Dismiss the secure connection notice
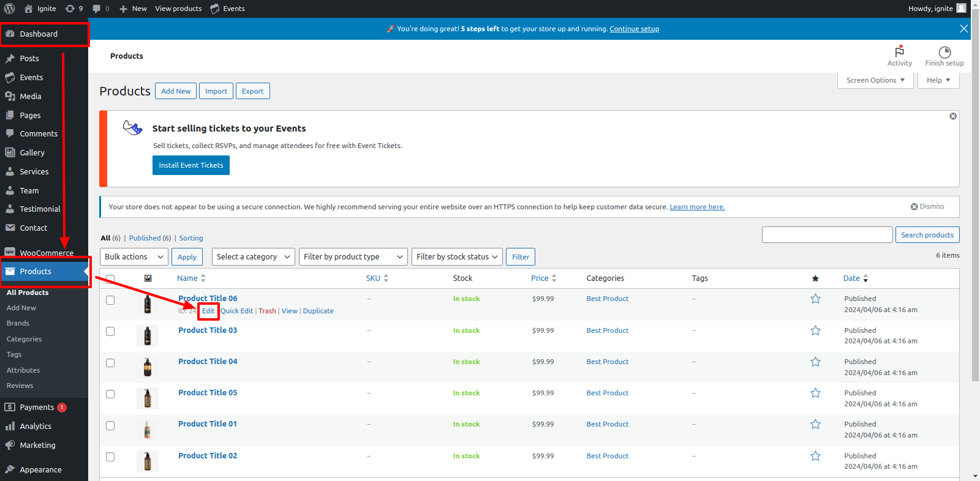This screenshot has height=481, width=980. click(x=927, y=207)
